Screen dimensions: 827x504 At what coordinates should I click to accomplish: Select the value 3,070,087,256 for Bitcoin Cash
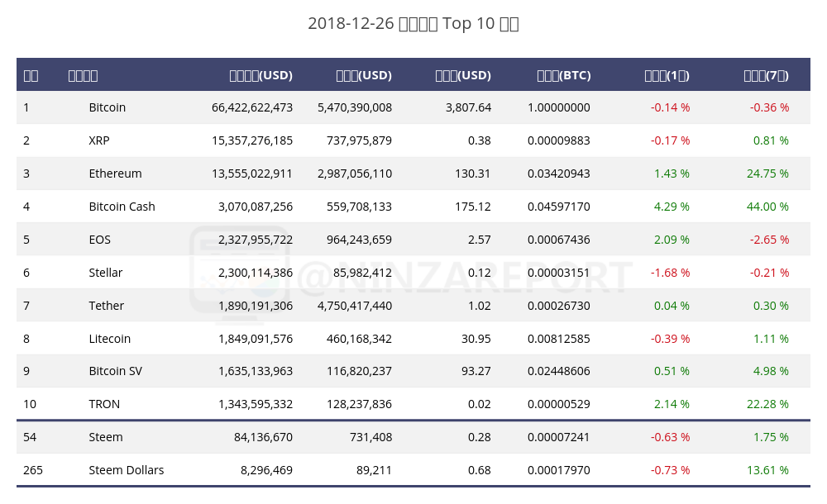tap(256, 207)
